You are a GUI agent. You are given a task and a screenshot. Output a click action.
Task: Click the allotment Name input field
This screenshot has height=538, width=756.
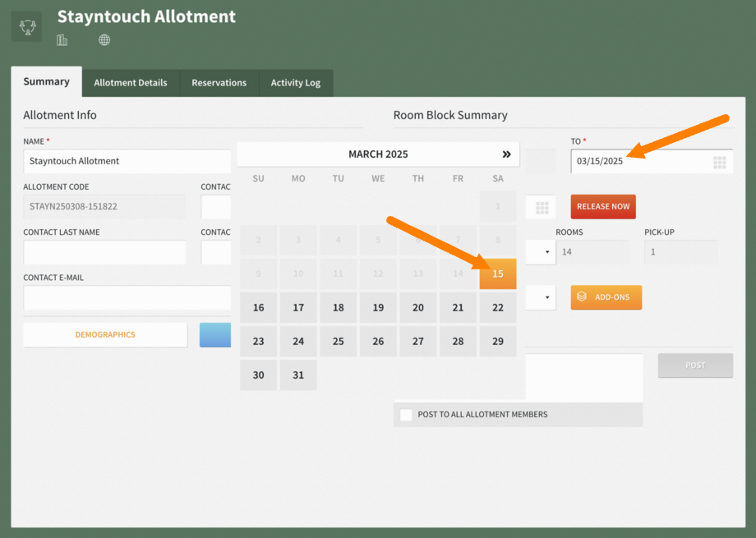pyautogui.click(x=127, y=161)
